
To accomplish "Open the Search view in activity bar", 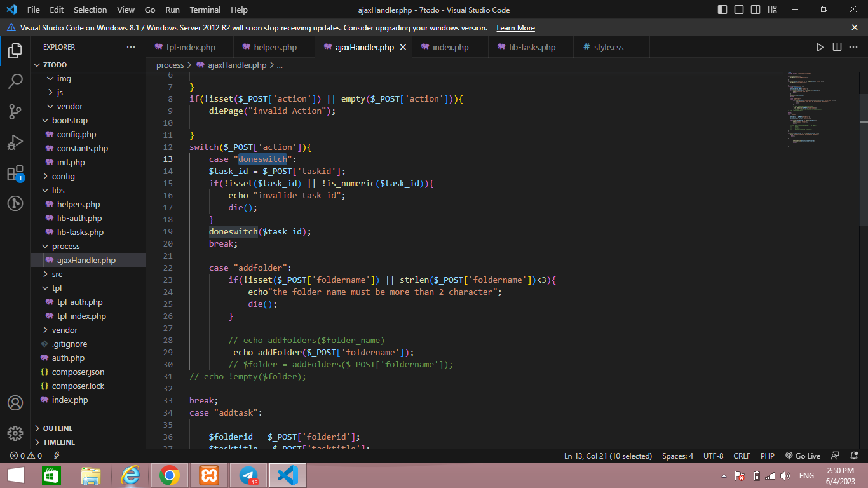I will pyautogui.click(x=15, y=81).
